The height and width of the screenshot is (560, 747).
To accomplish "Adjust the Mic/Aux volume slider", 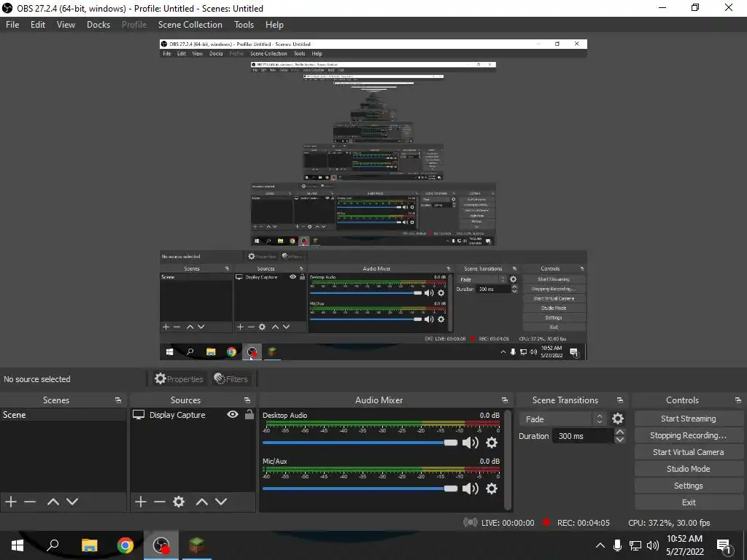I will click(360, 489).
